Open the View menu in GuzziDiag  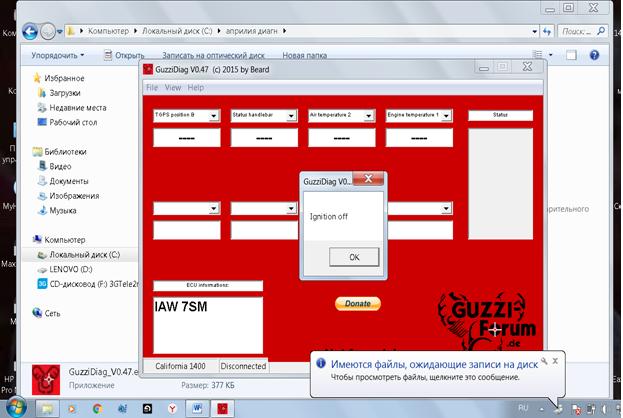pyautogui.click(x=173, y=87)
